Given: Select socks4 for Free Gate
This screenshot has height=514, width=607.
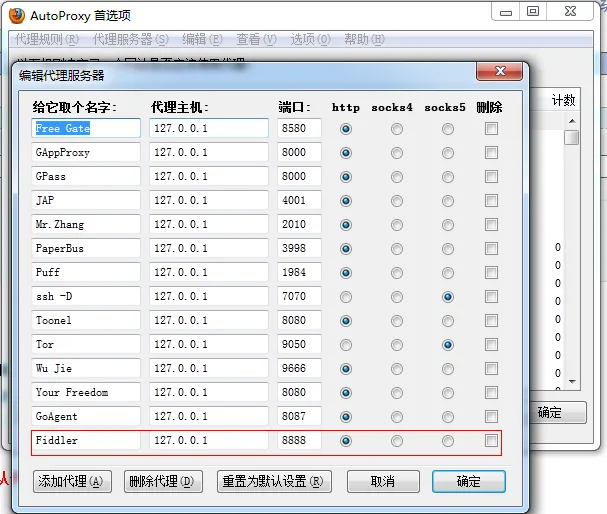Looking at the screenshot, I should [x=397, y=129].
